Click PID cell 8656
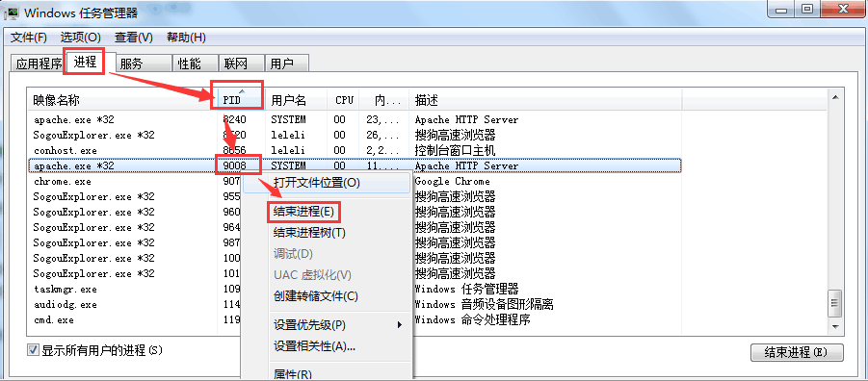This screenshot has width=868, height=381. (x=234, y=150)
